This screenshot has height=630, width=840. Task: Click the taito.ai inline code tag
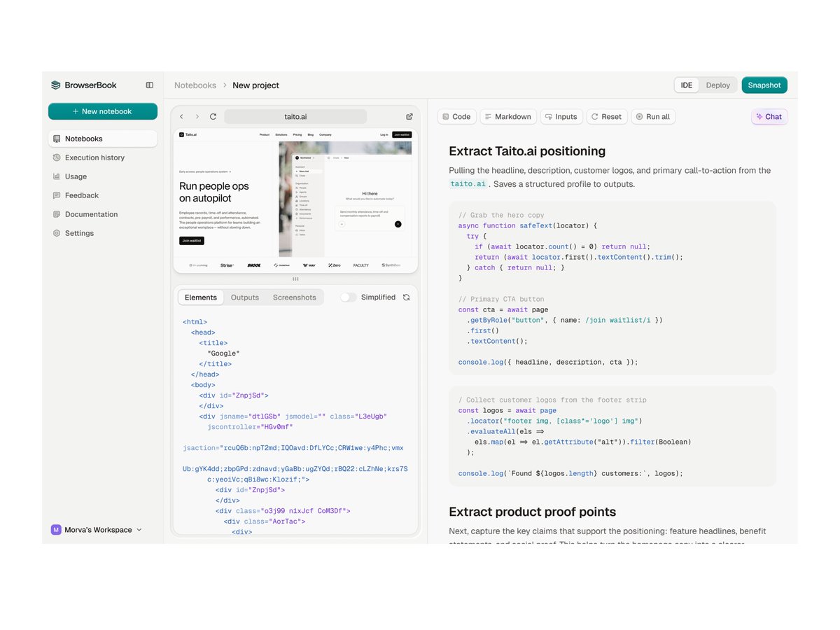[468, 184]
